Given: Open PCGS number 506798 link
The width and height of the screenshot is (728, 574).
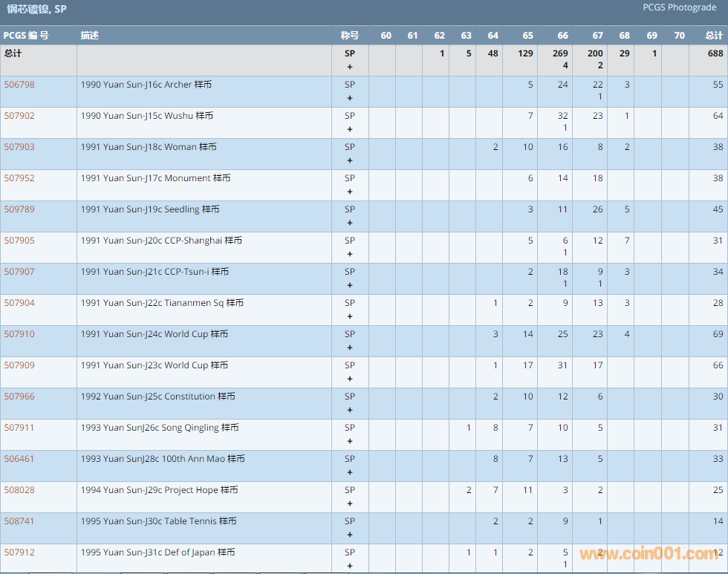Looking at the screenshot, I should (x=19, y=85).
